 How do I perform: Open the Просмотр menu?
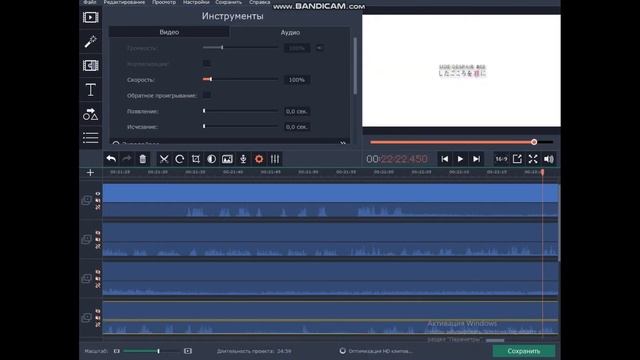[x=164, y=2]
